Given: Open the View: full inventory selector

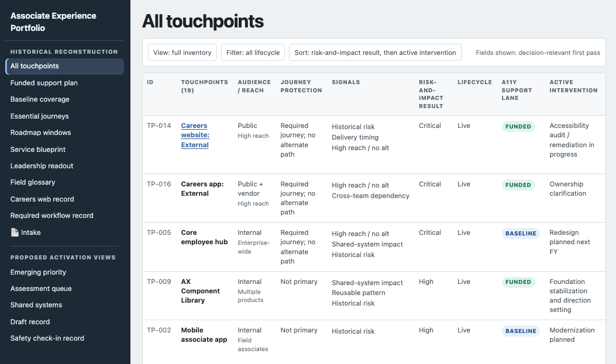Looking at the screenshot, I should click(x=183, y=53).
